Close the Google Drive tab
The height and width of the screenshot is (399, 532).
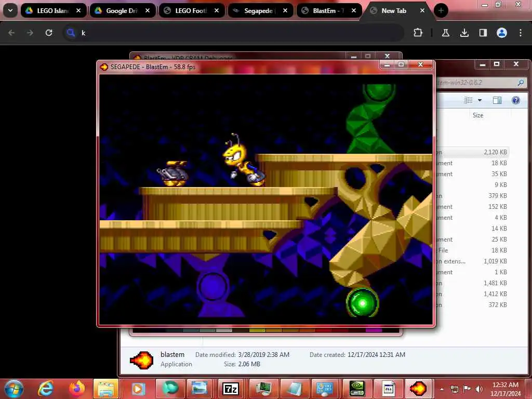147,10
